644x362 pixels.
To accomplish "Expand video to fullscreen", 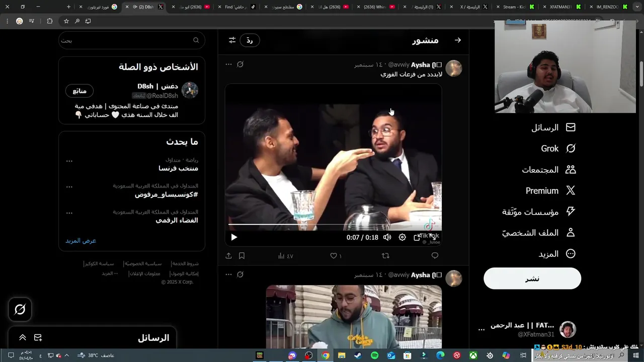I will (432, 237).
